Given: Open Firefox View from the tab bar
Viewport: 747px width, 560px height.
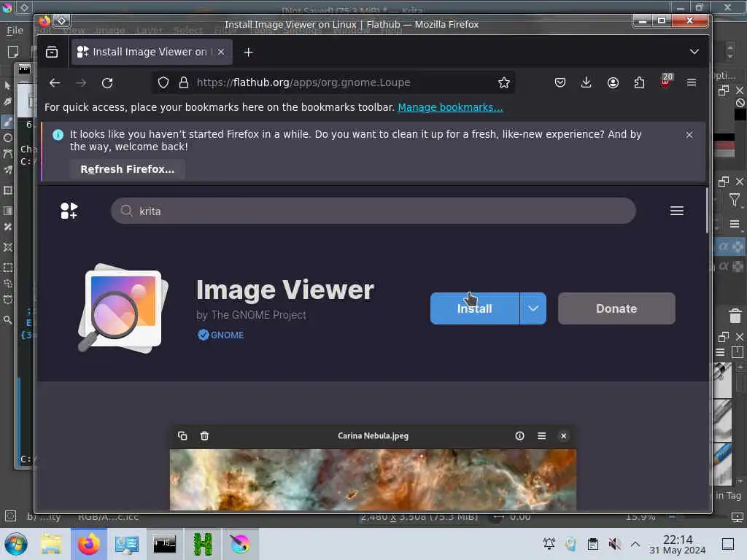Looking at the screenshot, I should 52,52.
